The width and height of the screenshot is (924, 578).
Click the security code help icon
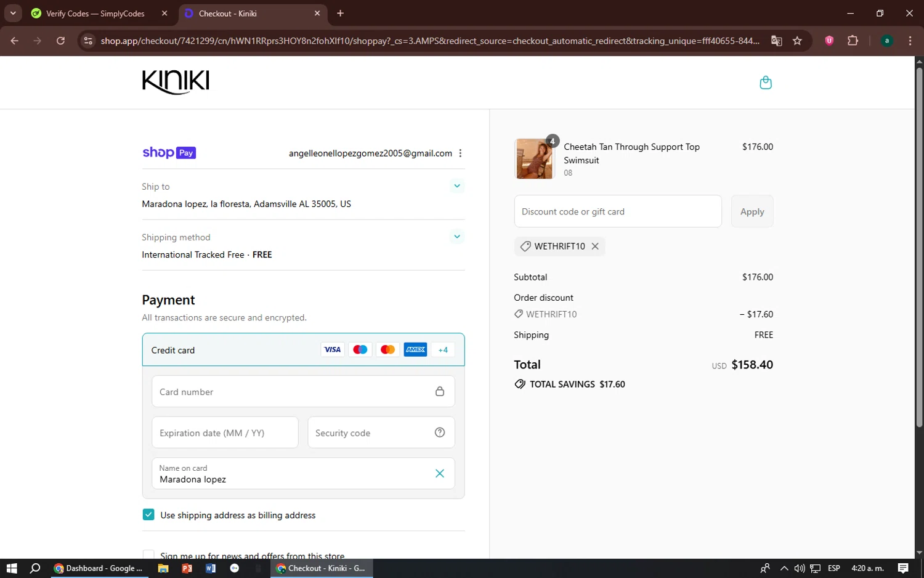(x=440, y=433)
